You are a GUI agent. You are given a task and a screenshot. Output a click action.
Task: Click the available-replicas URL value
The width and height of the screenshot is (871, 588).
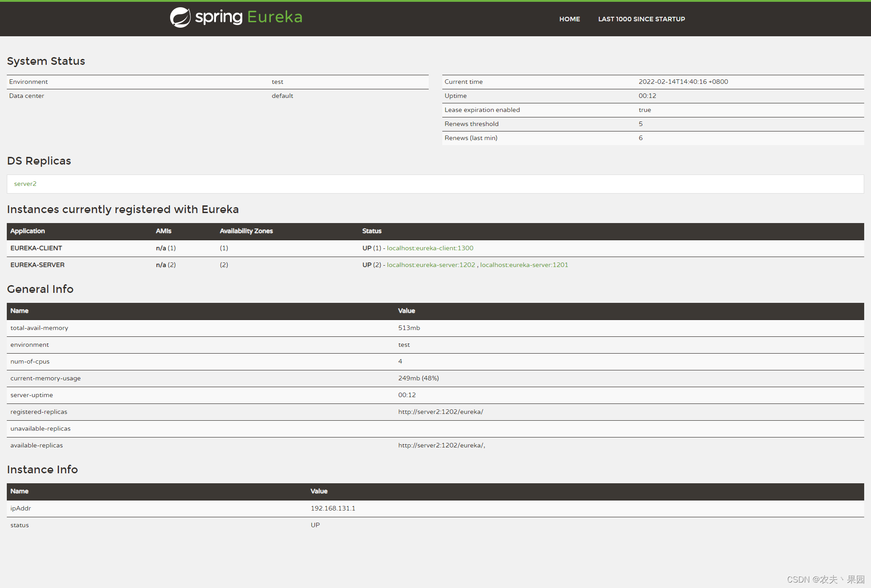point(441,445)
